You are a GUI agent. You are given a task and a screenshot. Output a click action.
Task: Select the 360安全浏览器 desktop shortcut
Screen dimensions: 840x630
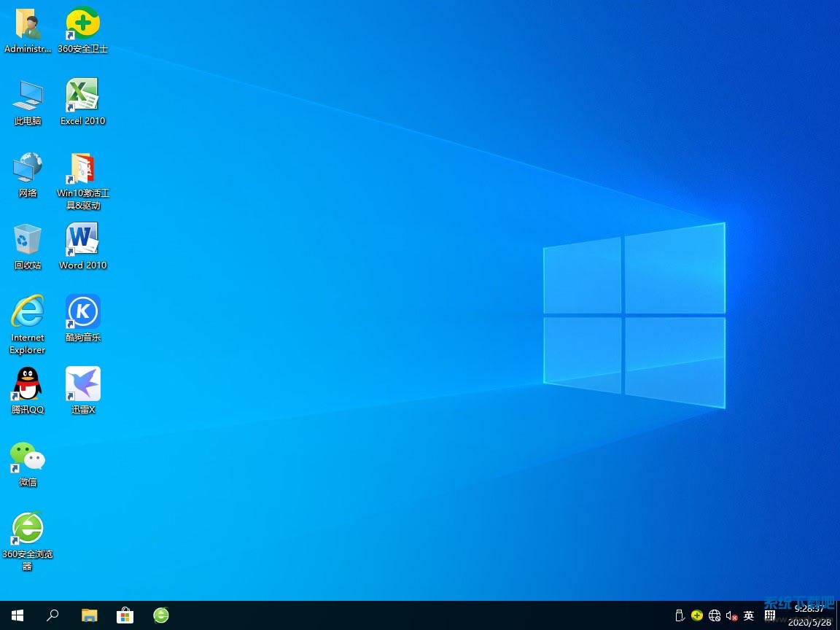point(28,529)
